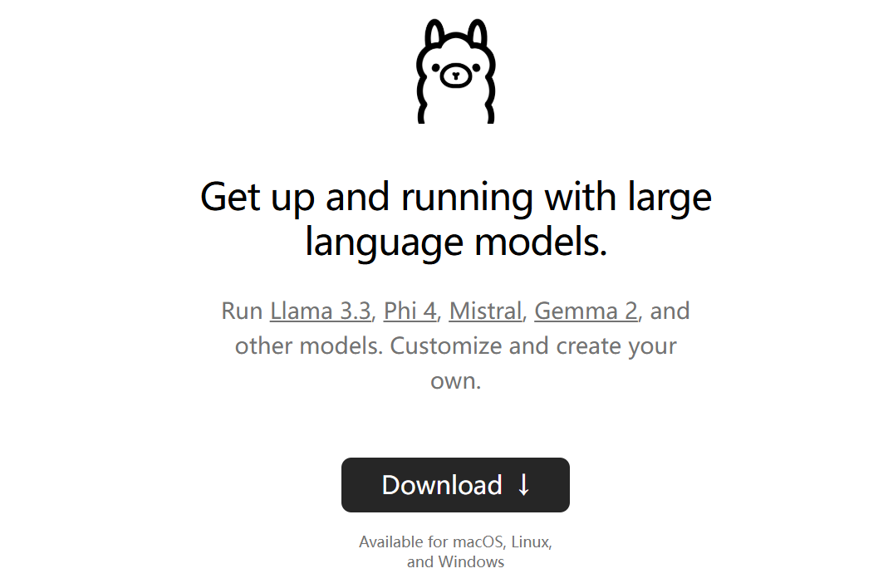
Task: Click the 'and Windows' caption text
Action: coord(455,562)
